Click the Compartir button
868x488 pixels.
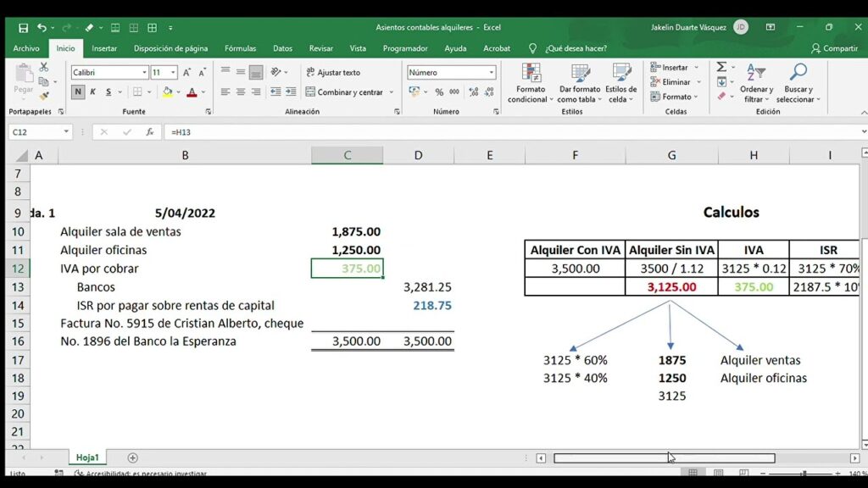(x=834, y=48)
